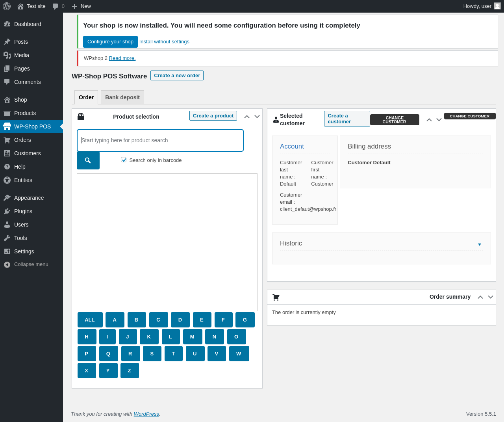Viewport: 504px width, 422px height.
Task: Filter products by letter H
Action: (87, 337)
